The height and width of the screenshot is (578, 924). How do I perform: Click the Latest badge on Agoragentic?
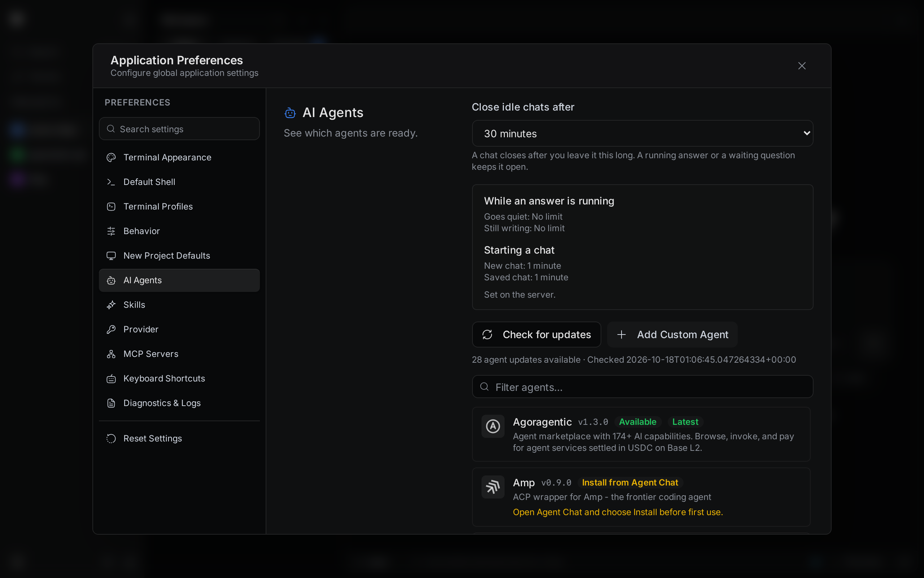coord(685,422)
